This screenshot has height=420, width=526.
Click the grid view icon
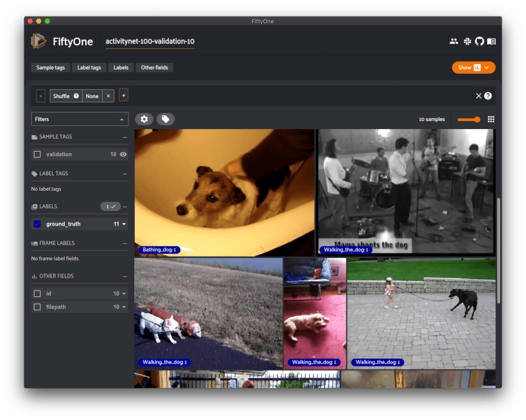[491, 119]
